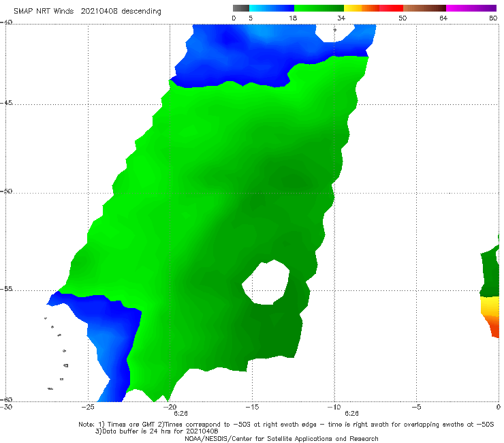504x443 pixels.
Task: Click the longitude axis label "-20"
Action: tap(170, 407)
